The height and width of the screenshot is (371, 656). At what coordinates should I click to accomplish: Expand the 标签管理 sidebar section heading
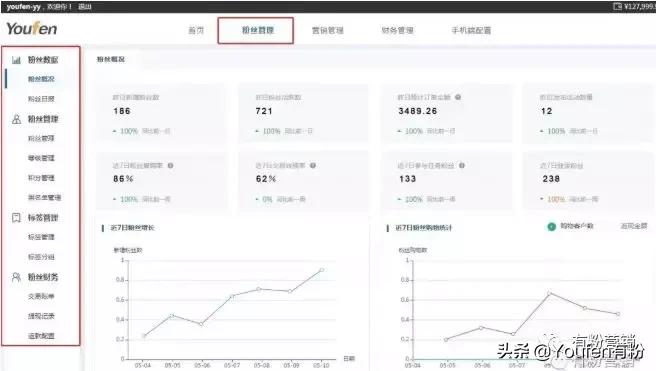(x=43, y=217)
